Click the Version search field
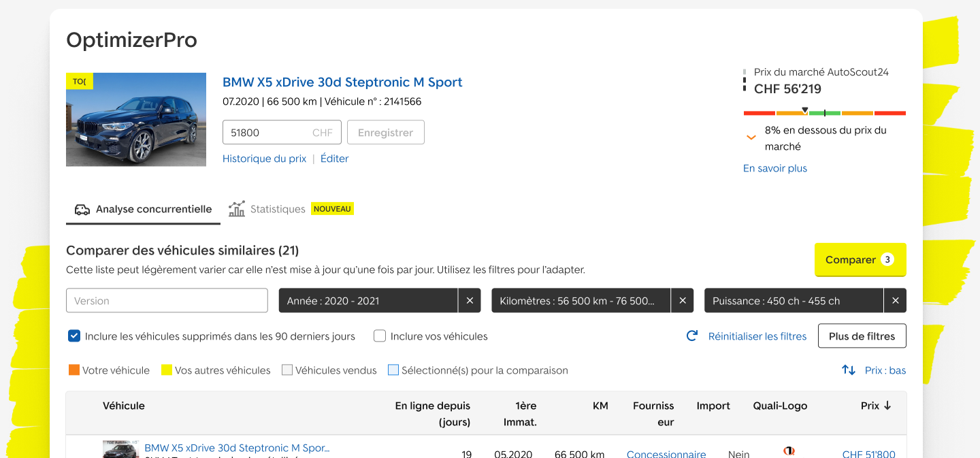980x458 pixels. [x=167, y=301]
